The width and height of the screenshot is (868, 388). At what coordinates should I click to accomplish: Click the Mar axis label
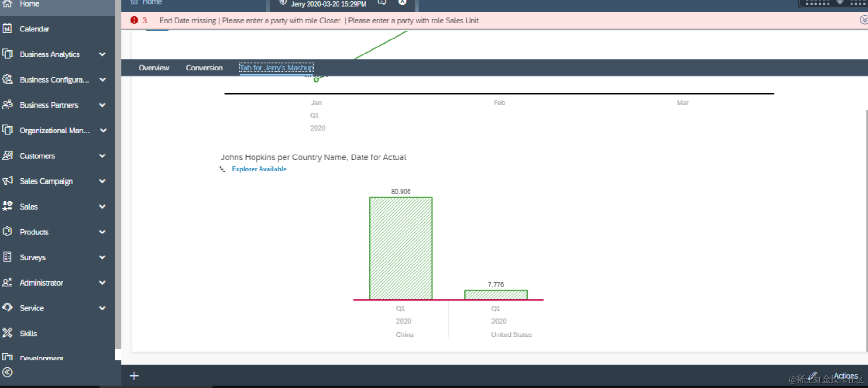(x=683, y=103)
